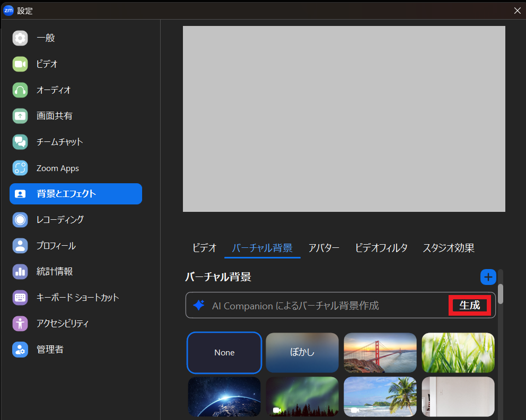Open the アクセシビリティ accessibility icon
Viewport: 526px width, 420px height.
[x=20, y=323]
